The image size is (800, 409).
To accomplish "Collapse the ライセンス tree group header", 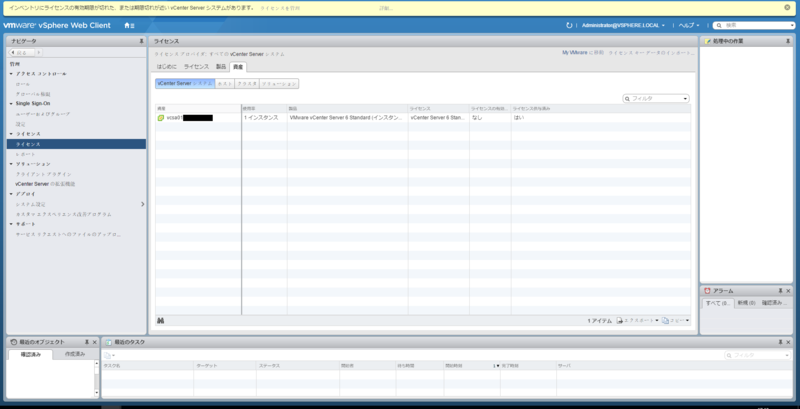I will click(11, 134).
